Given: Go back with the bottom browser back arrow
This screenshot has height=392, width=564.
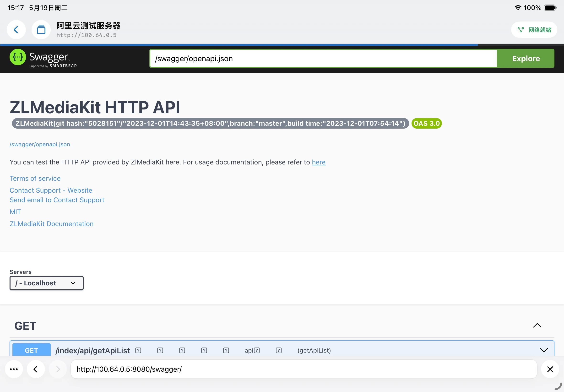Looking at the screenshot, I should 36,369.
